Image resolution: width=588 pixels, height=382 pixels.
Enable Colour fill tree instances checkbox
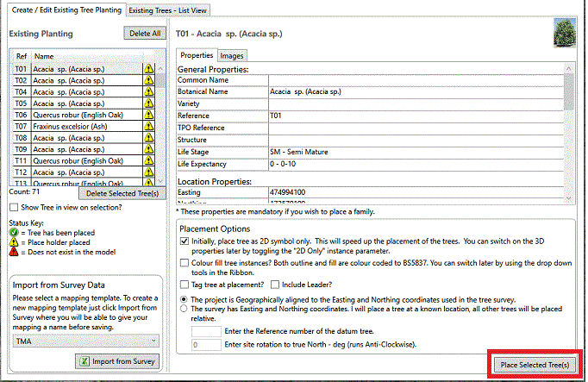coord(185,263)
